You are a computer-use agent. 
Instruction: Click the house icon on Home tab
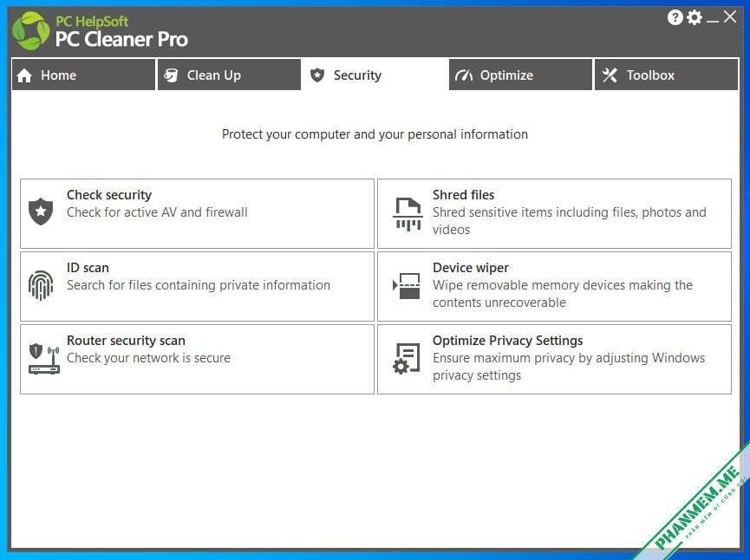pyautogui.click(x=24, y=75)
